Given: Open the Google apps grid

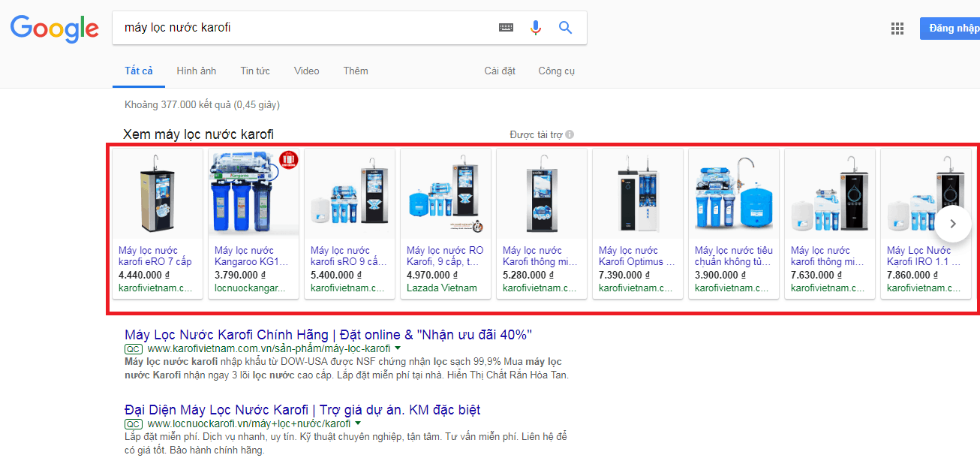Looking at the screenshot, I should (897, 29).
